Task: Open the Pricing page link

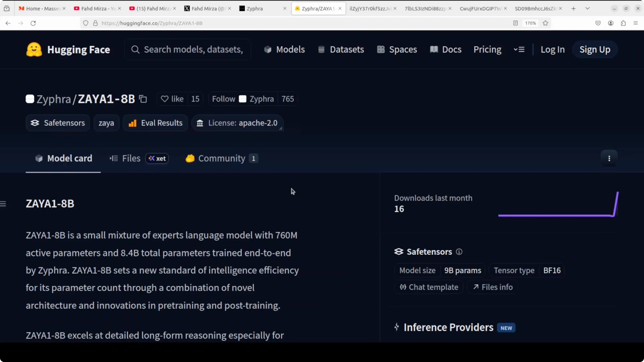Action: (x=487, y=49)
